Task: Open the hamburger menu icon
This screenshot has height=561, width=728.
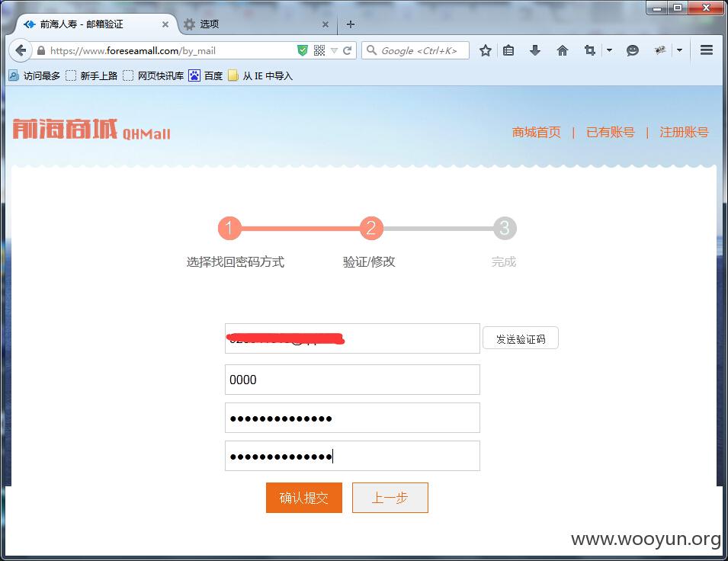Action: point(706,50)
